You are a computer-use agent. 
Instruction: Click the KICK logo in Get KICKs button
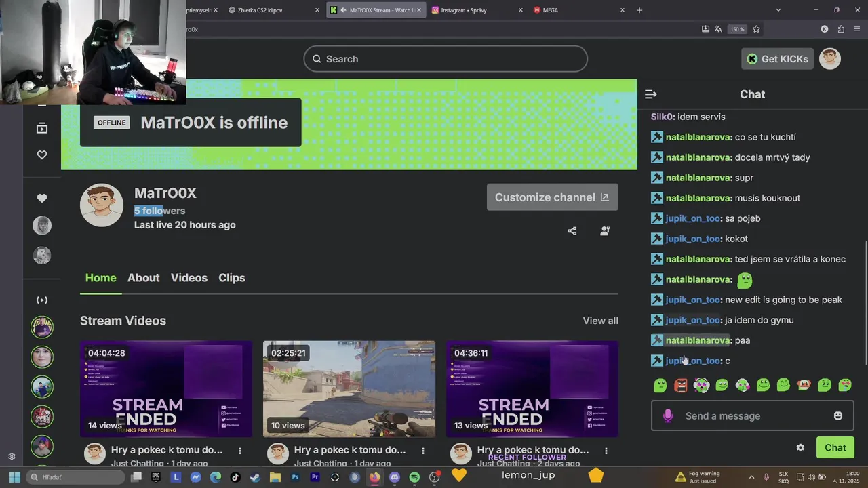pos(752,59)
